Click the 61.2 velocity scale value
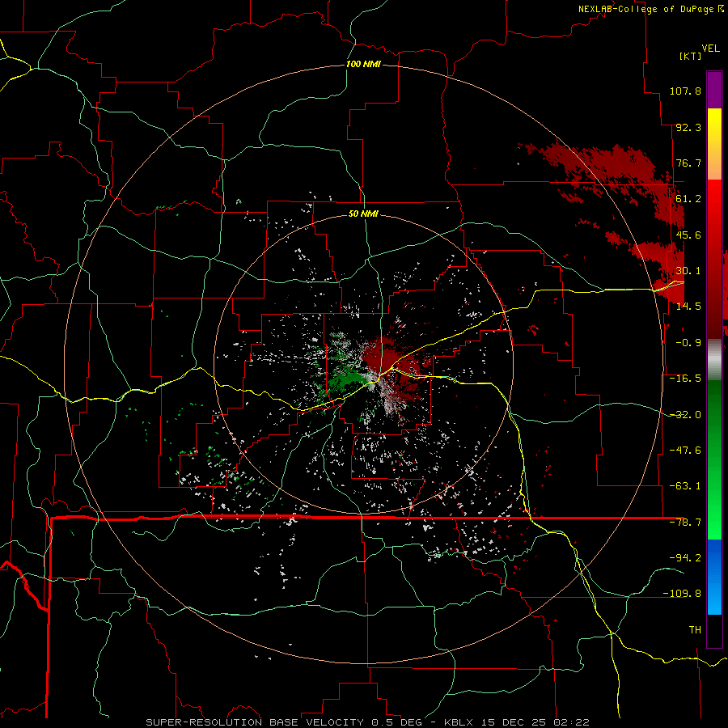Viewport: 728px width, 728px height. 688,199
